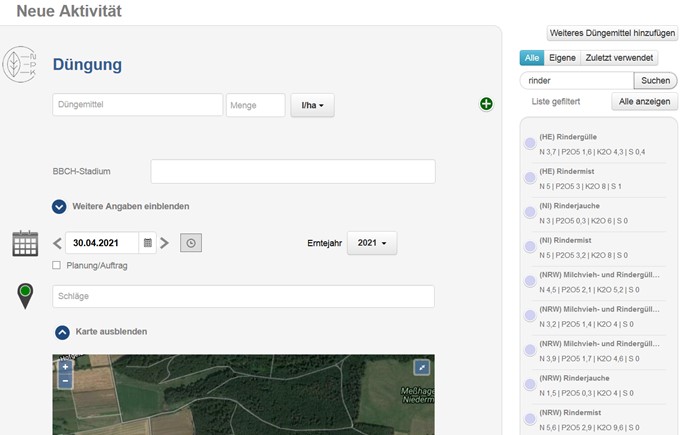
Task: Click the Schläge input field
Action: [x=243, y=297]
